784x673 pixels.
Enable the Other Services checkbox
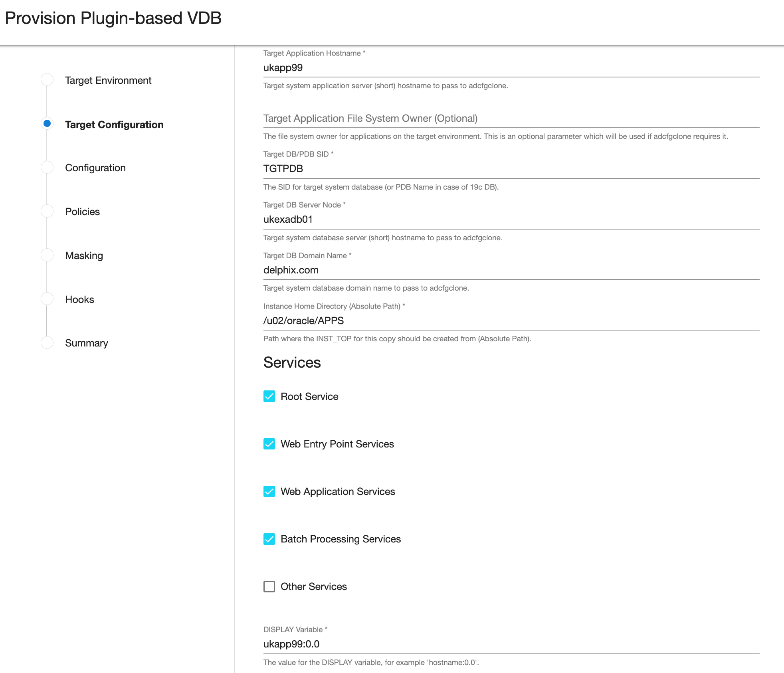(269, 586)
